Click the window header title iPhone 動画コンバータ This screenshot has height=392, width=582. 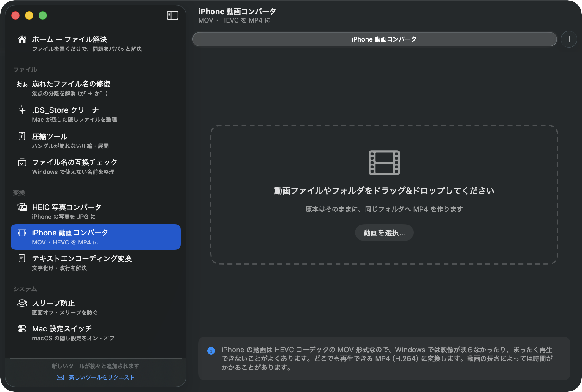coord(237,11)
